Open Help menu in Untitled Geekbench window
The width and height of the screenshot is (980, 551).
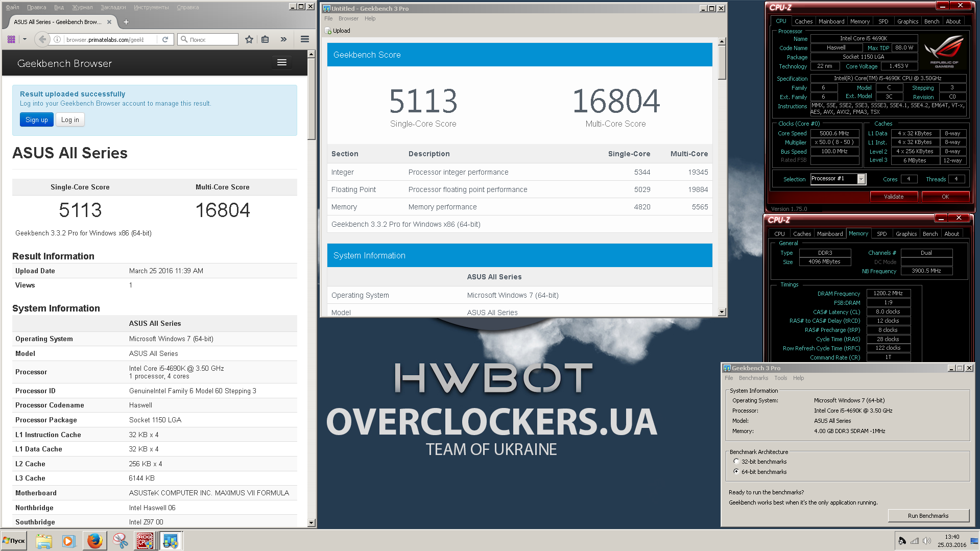pos(370,18)
